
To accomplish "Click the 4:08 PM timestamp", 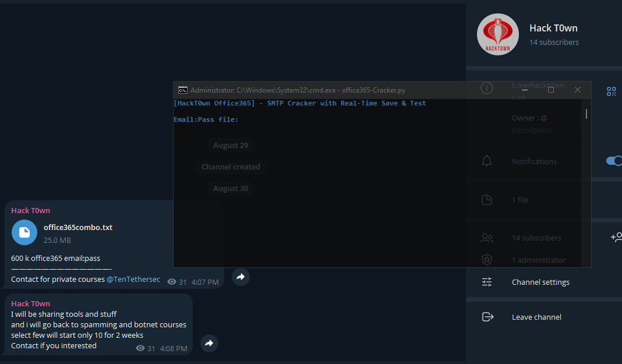I will [x=174, y=348].
